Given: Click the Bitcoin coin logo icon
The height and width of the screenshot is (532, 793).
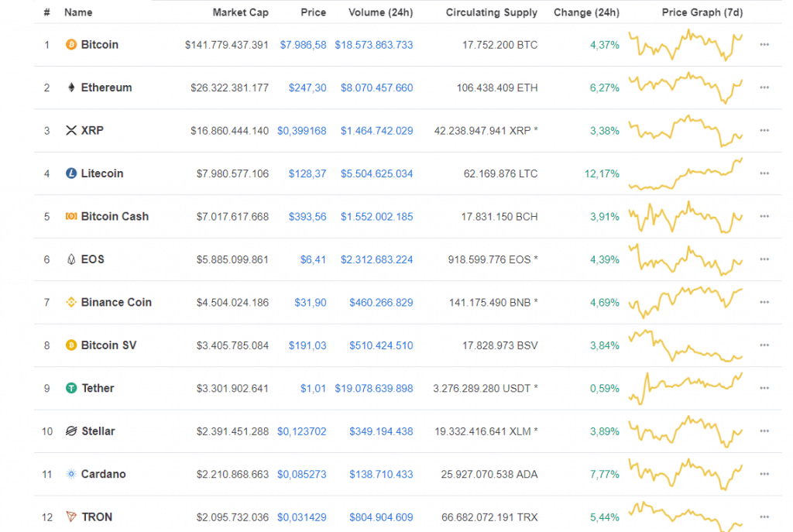Looking at the screenshot, I should pos(71,44).
